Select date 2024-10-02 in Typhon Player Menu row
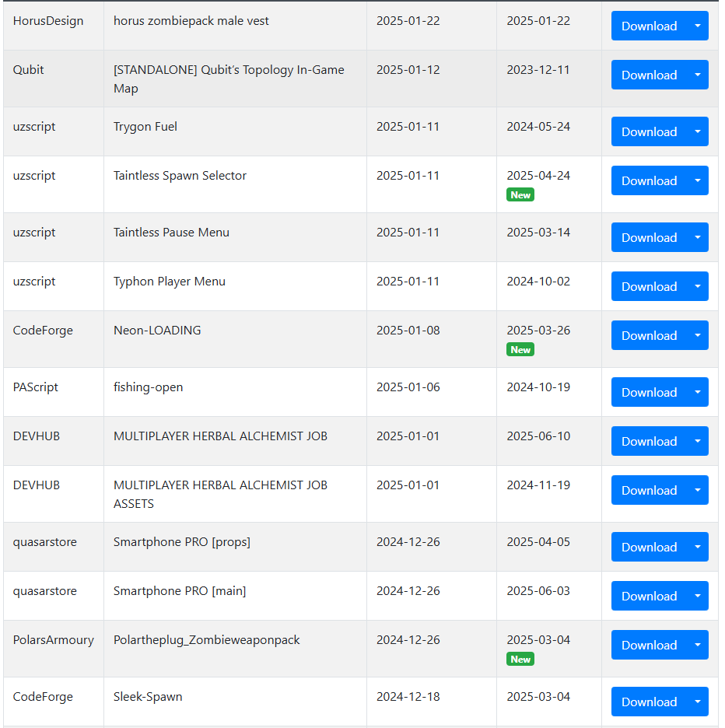Image resolution: width=725 pixels, height=728 pixels. [x=538, y=282]
